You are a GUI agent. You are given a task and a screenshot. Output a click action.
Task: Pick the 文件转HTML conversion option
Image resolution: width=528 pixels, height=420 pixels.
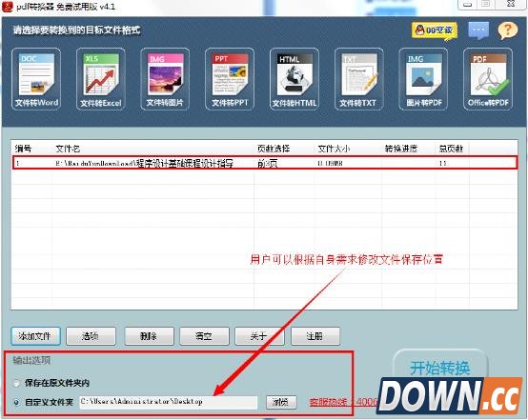click(294, 79)
